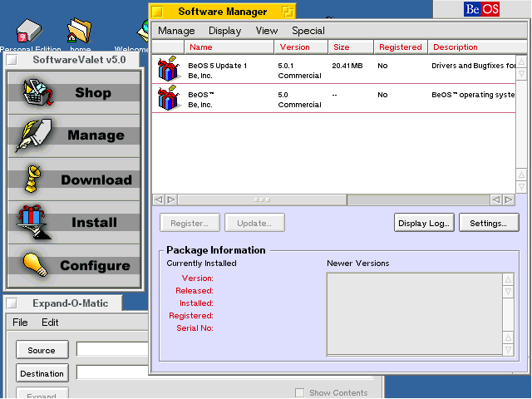Click the Display Log button
Screen dimensions: 532x399
pos(424,223)
